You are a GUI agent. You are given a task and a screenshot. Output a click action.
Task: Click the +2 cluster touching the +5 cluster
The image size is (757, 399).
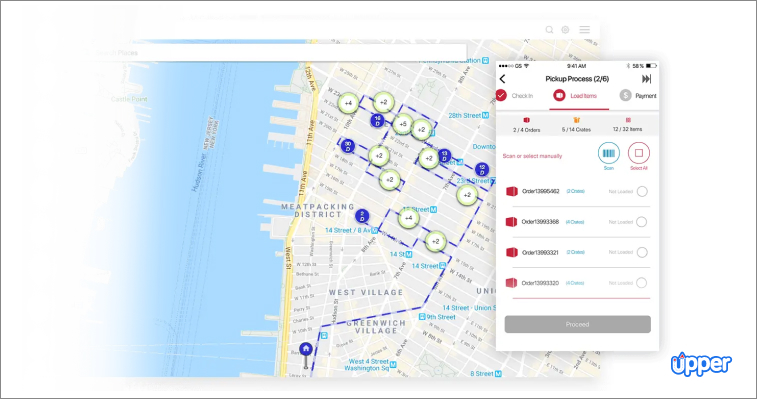point(421,129)
